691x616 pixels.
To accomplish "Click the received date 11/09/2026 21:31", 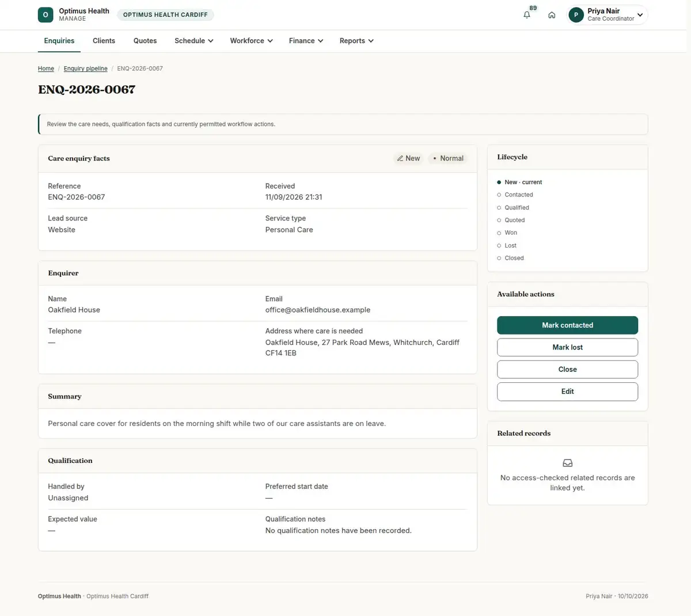I will 294,197.
